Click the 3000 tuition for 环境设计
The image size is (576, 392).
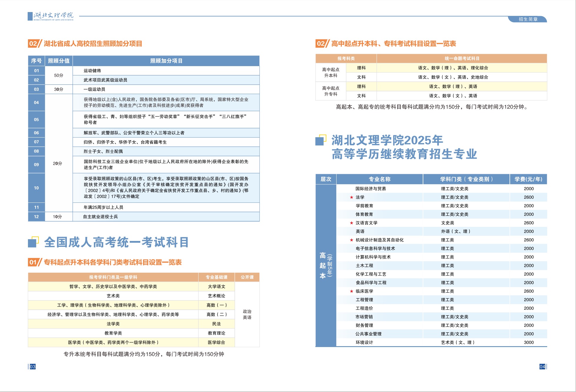[529, 342]
